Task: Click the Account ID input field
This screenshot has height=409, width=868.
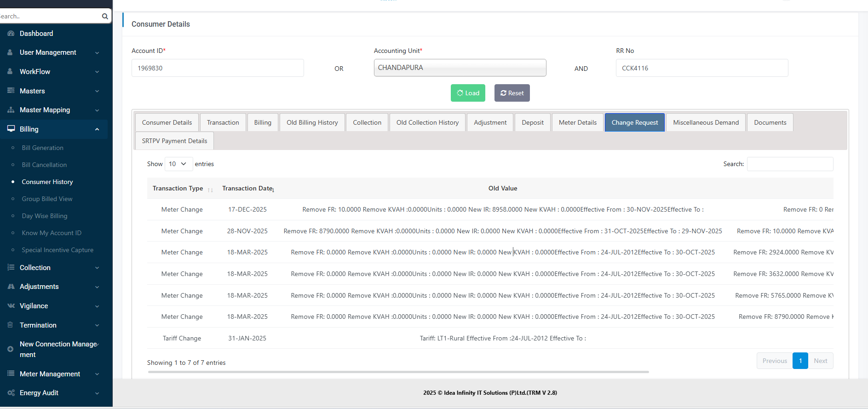Action: coord(218,68)
